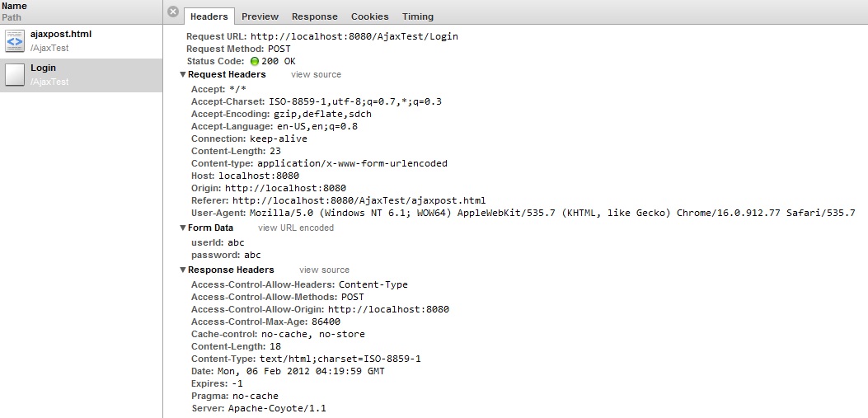Click the ajaxpost.html document file icon
868x418 pixels.
pos(15,41)
